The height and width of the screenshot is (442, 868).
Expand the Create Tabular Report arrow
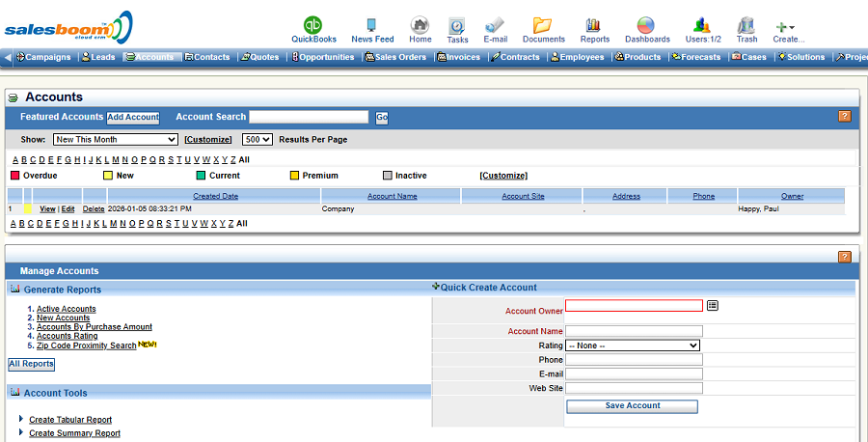pos(21,420)
